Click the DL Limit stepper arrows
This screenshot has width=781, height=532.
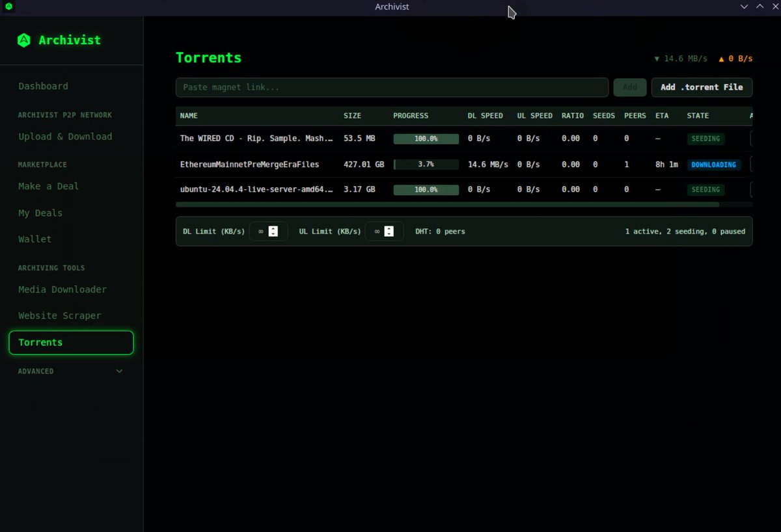click(273, 232)
